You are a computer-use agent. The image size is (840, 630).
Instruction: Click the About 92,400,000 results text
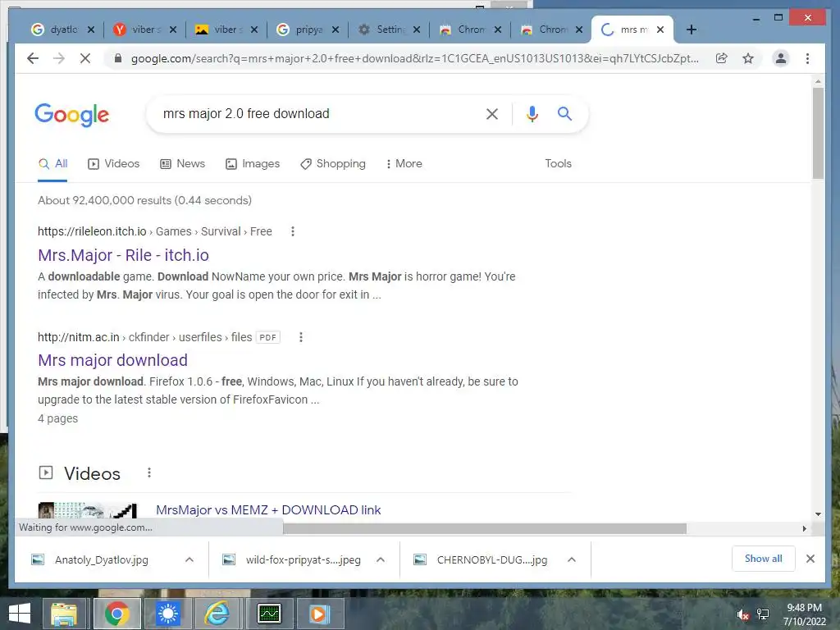pos(144,200)
